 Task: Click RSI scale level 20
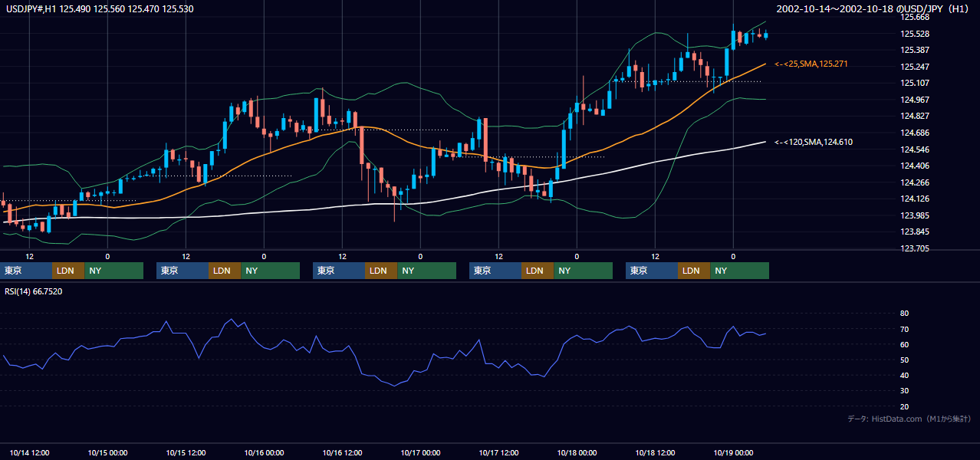pos(904,406)
